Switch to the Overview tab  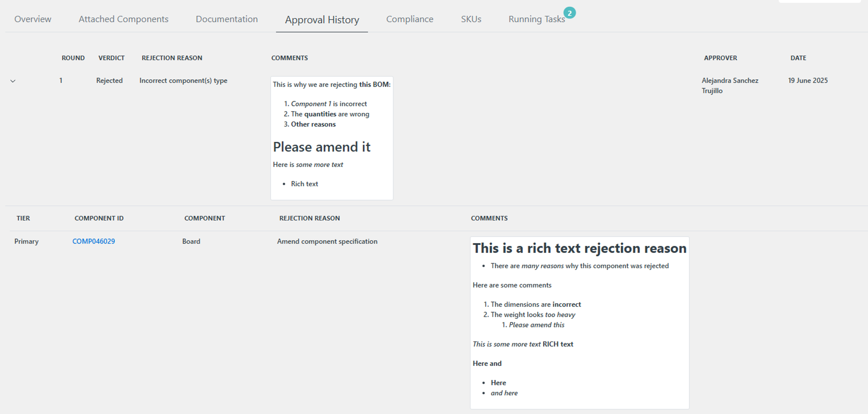(x=32, y=19)
